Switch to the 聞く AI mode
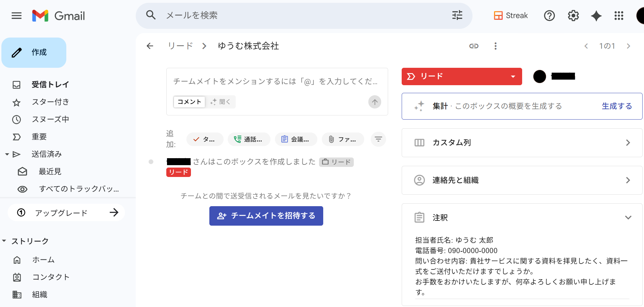Image resolution: width=644 pixels, height=307 pixels. pyautogui.click(x=221, y=102)
